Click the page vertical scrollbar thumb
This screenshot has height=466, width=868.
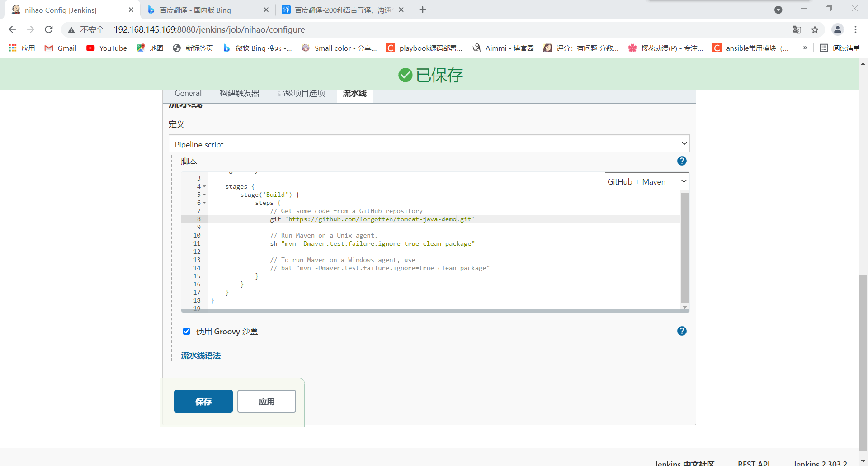pyautogui.click(x=863, y=362)
